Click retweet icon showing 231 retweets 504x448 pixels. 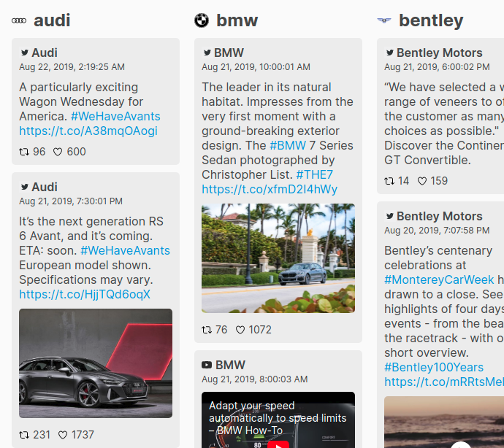tap(24, 435)
